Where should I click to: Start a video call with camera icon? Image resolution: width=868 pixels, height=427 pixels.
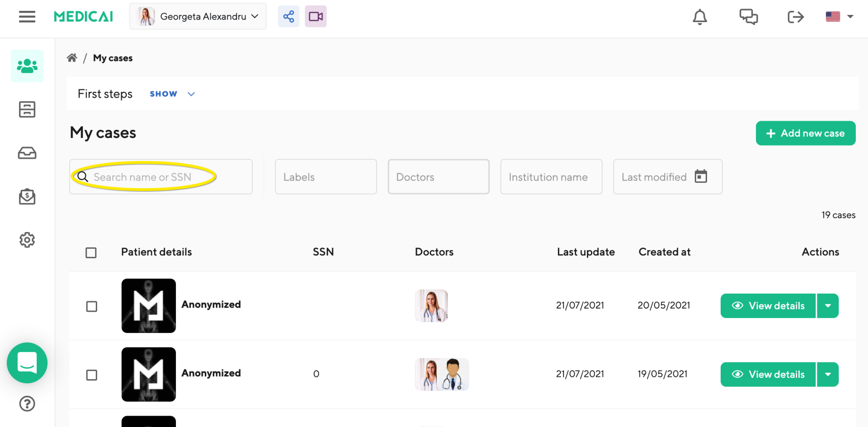coord(316,17)
